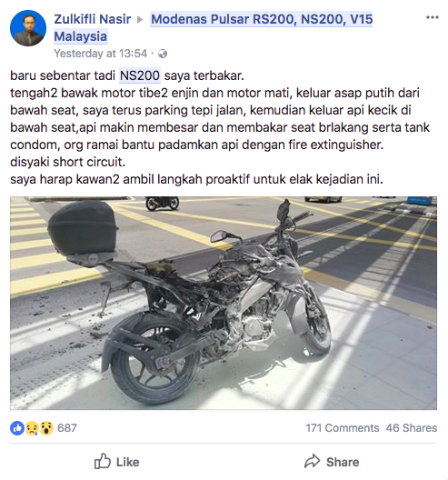Like the post via the Like label
Screen dimensions: 448x480
click(x=127, y=462)
